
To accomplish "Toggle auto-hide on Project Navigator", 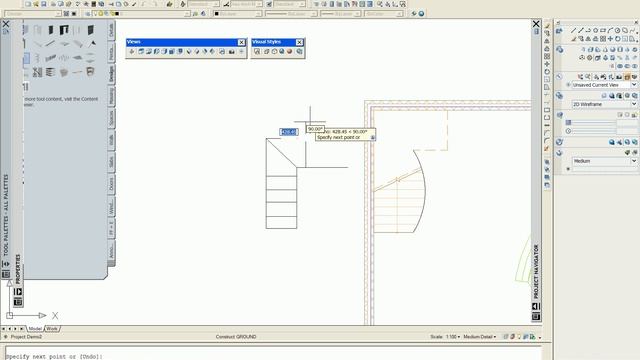I will (536, 307).
